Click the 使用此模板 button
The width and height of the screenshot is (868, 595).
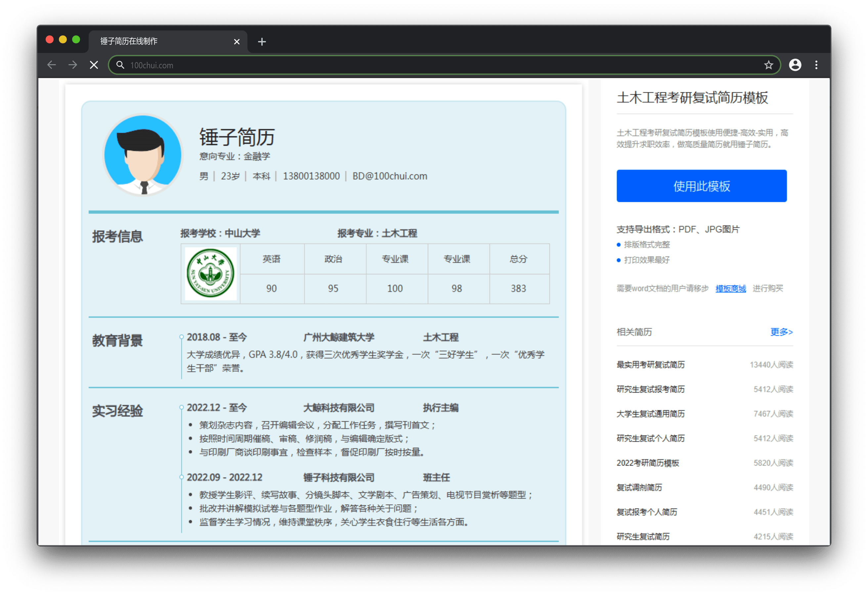(x=701, y=186)
